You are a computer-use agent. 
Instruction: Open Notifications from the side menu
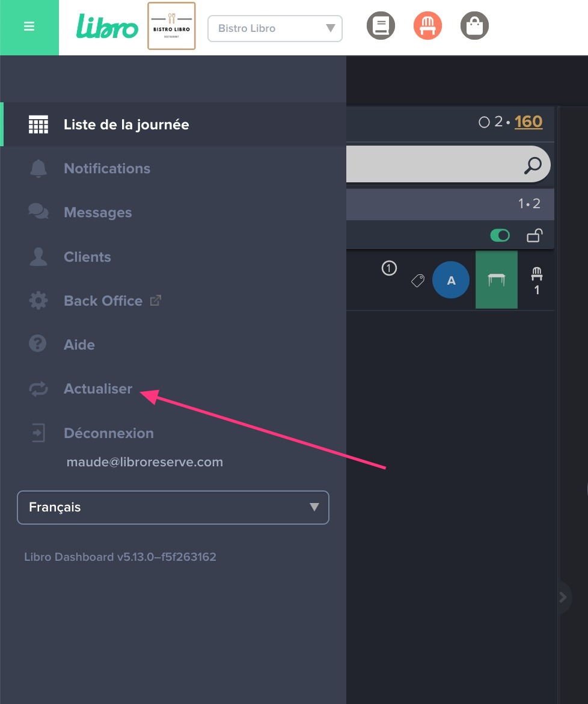tap(107, 168)
